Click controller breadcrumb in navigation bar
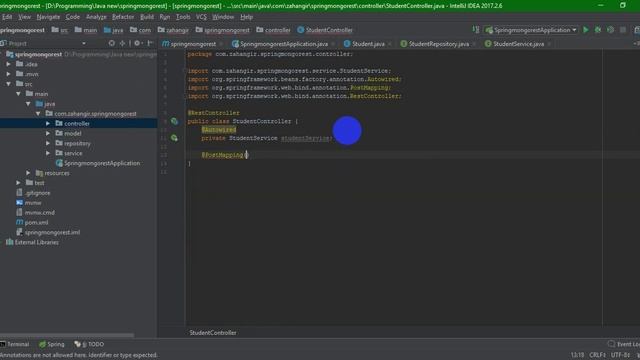The width and height of the screenshot is (640, 360). tap(273, 30)
